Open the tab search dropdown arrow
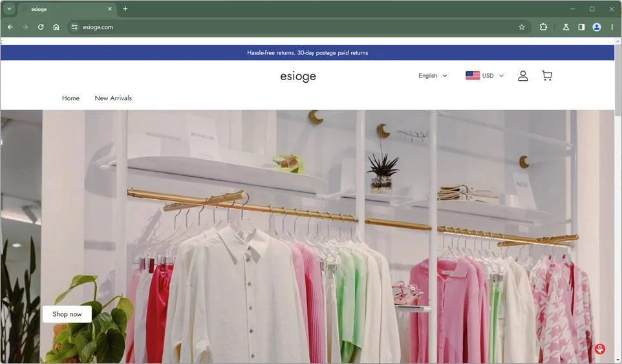 pyautogui.click(x=9, y=8)
